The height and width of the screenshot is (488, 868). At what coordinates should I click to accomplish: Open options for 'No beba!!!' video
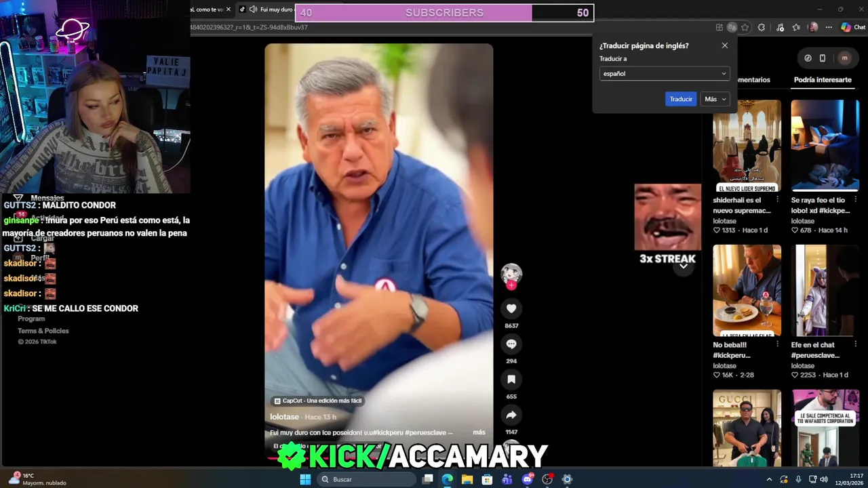[777, 345]
